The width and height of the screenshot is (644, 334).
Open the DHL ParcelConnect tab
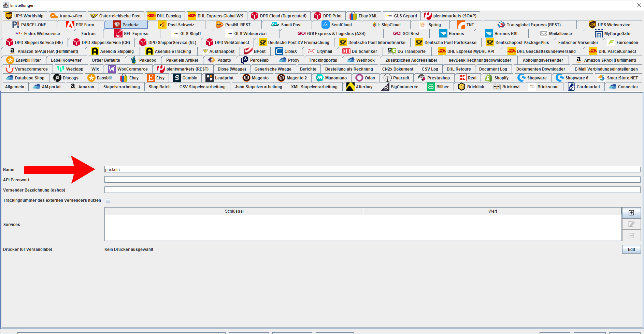(613, 51)
